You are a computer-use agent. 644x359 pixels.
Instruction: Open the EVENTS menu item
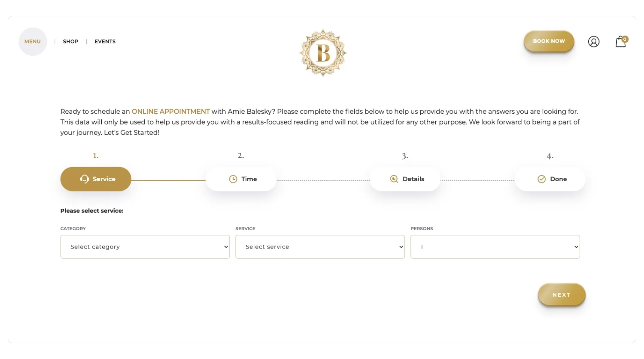coord(105,42)
